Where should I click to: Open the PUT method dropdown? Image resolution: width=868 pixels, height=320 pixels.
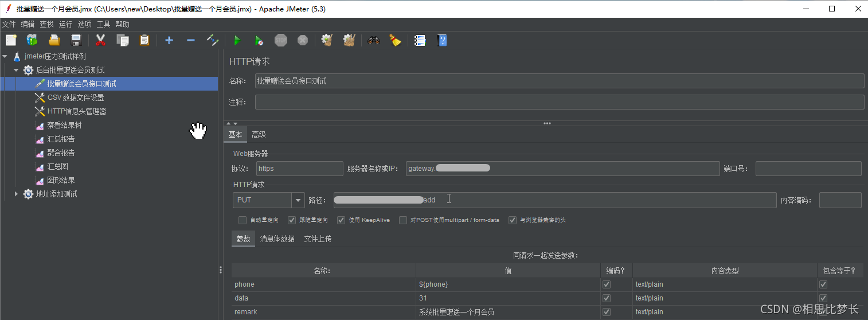pyautogui.click(x=298, y=200)
